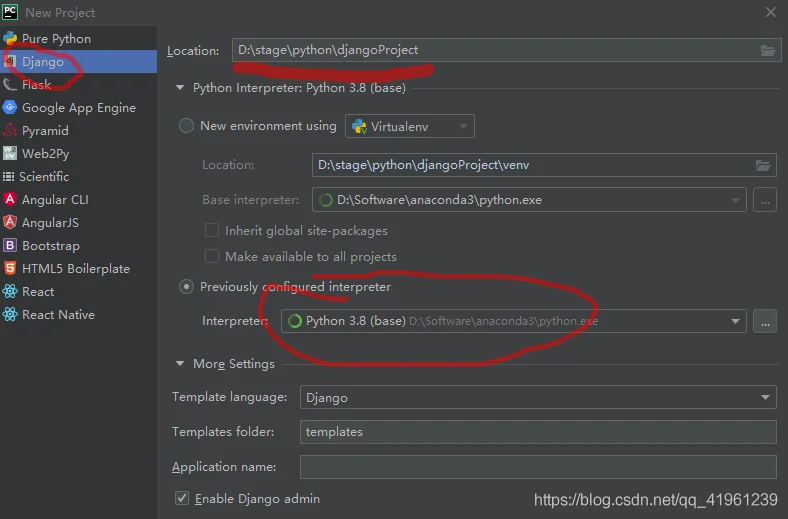Viewport: 788px width, 519px height.
Task: Click the React atom icon
Action: click(10, 291)
